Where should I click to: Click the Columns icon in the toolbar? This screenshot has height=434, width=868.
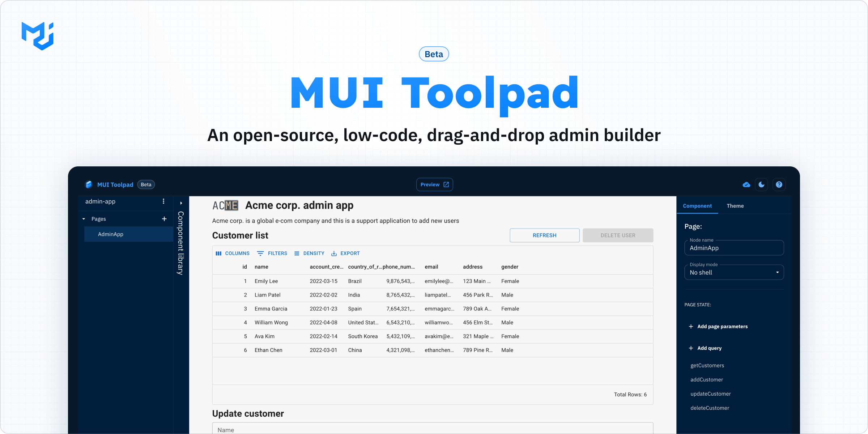click(219, 253)
